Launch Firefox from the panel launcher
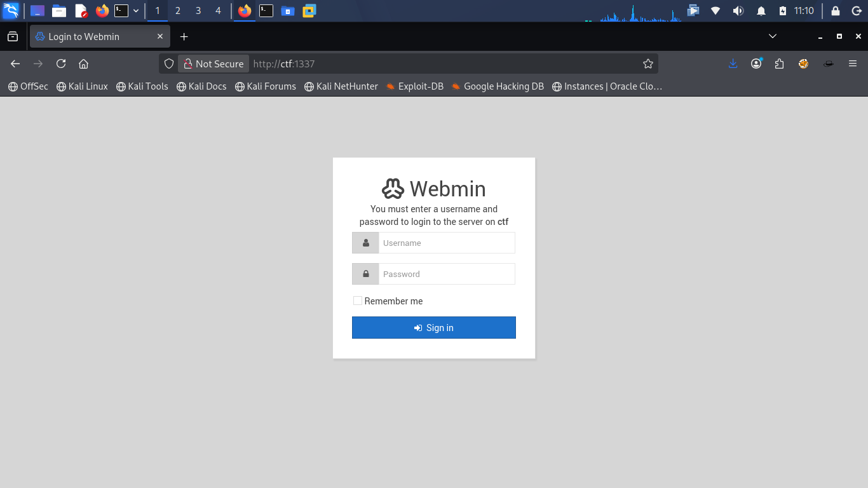Screen dimensions: 868x488 tap(102, 10)
